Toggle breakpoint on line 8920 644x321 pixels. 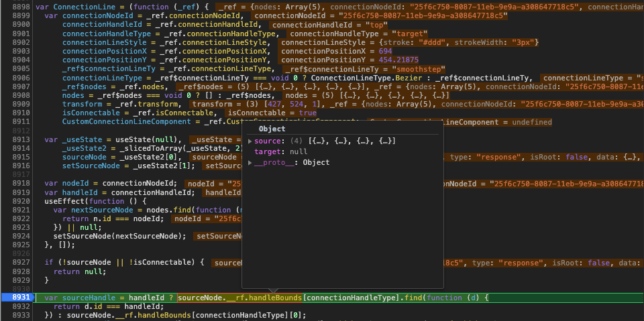pos(21,201)
